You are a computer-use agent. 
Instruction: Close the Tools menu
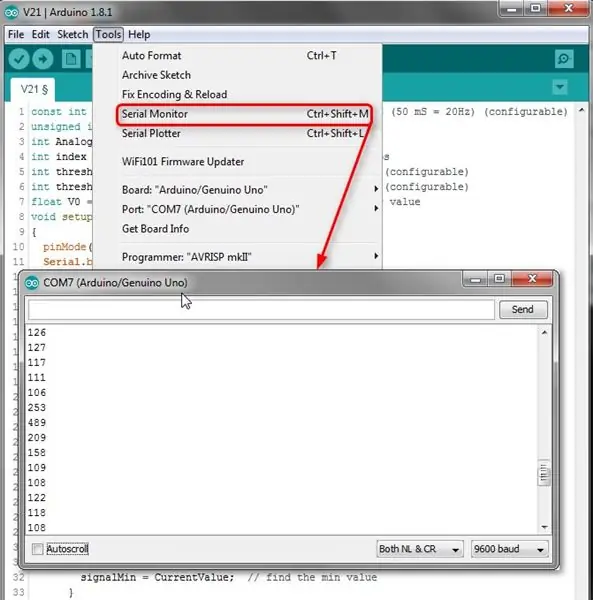[x=108, y=34]
